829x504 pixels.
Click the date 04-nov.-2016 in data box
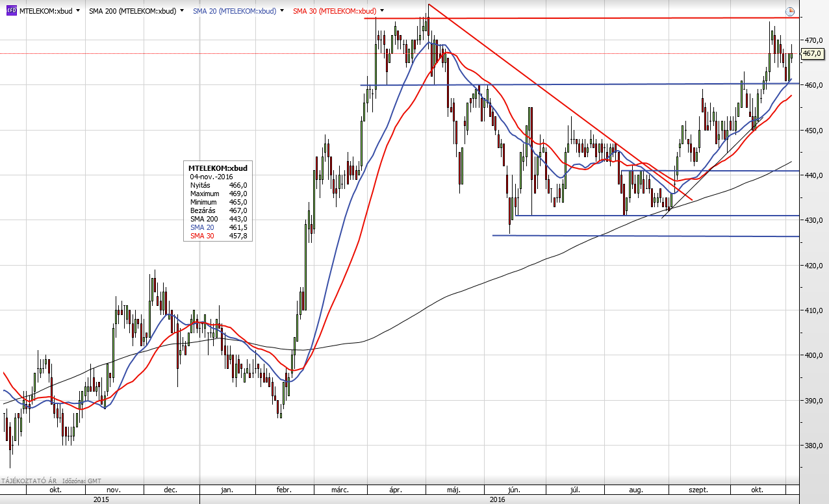coord(211,177)
